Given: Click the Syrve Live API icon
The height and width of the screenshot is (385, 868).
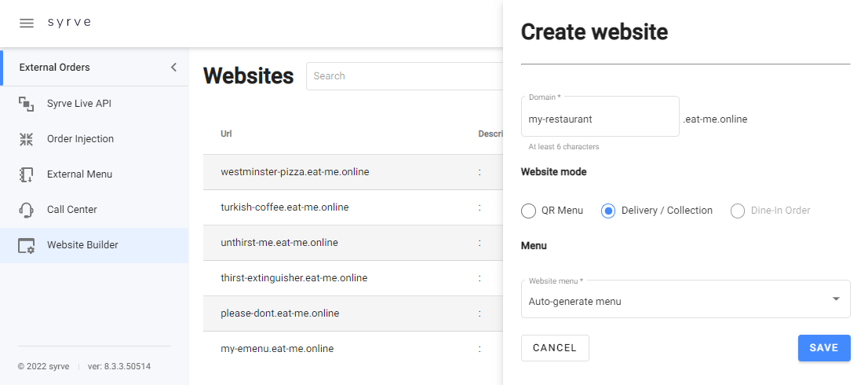Looking at the screenshot, I should click(x=27, y=104).
